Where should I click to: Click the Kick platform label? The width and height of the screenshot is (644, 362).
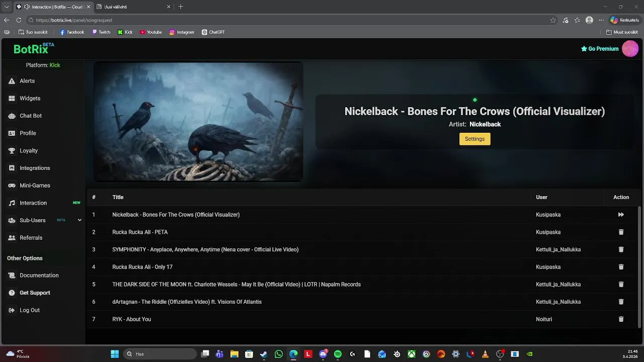pos(55,65)
